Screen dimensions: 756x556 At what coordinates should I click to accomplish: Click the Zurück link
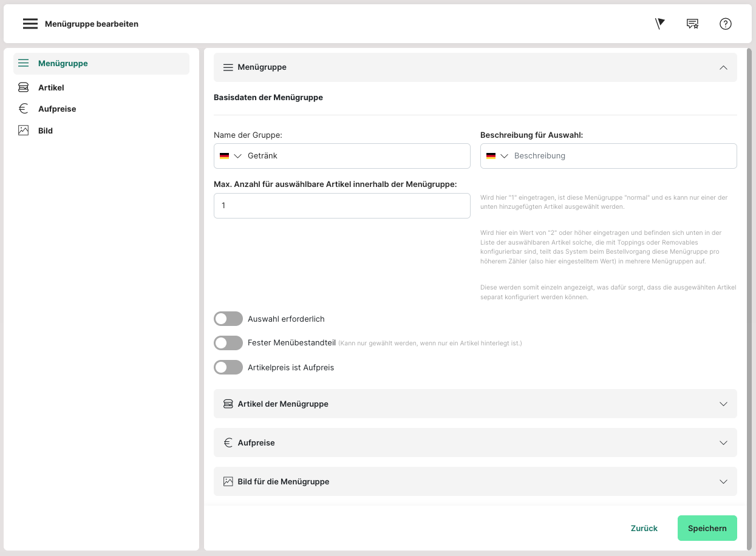pyautogui.click(x=644, y=528)
